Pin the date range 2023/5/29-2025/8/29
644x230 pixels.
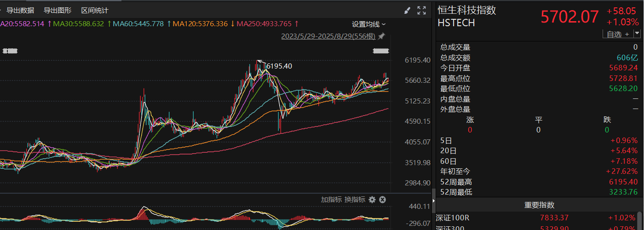381,36
